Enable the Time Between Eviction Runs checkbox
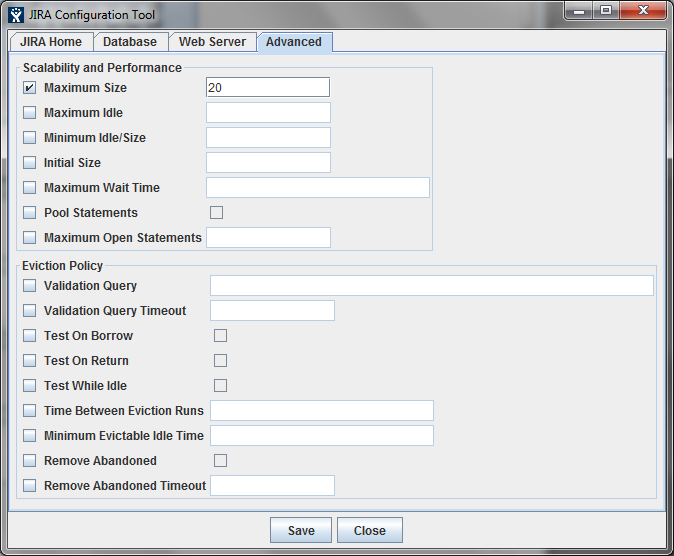Image resolution: width=674 pixels, height=556 pixels. click(29, 410)
